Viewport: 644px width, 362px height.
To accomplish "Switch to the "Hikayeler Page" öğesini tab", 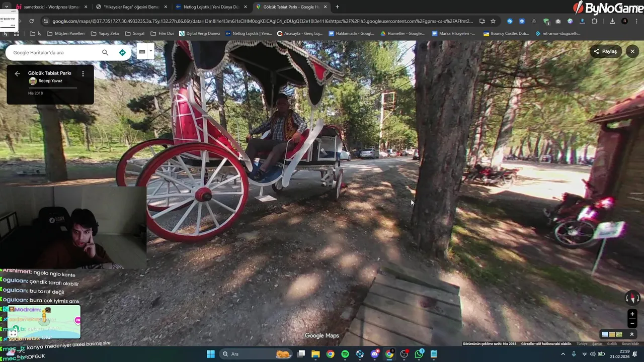I will 131,7.
